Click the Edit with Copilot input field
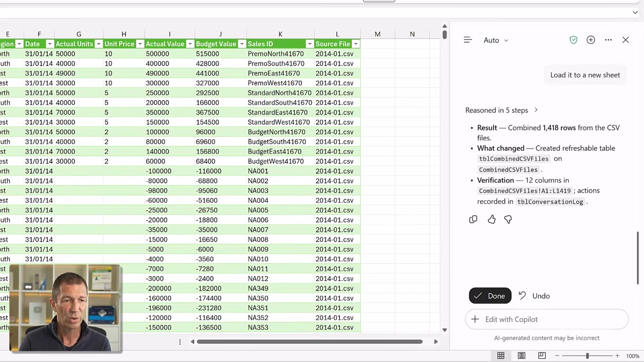Viewport: 644px width, 362px height. [547, 319]
